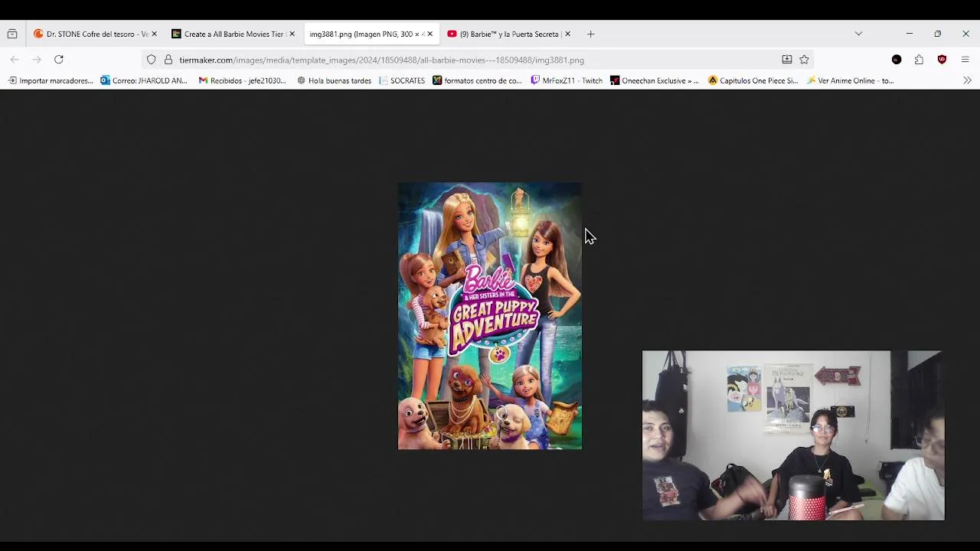This screenshot has height=551, width=980.
Task: Close the Create a All Barbie Movies Tier tab
Action: pyautogui.click(x=292, y=34)
